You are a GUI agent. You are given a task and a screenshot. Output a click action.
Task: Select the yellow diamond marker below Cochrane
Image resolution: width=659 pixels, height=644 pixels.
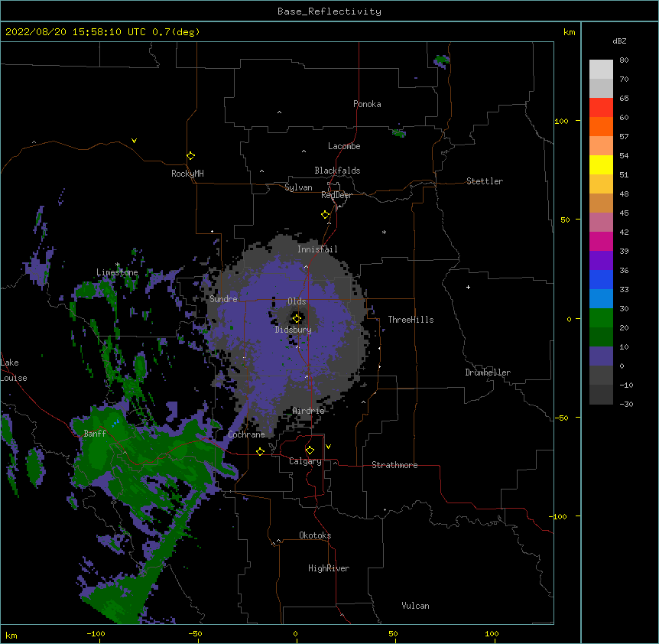pos(260,451)
